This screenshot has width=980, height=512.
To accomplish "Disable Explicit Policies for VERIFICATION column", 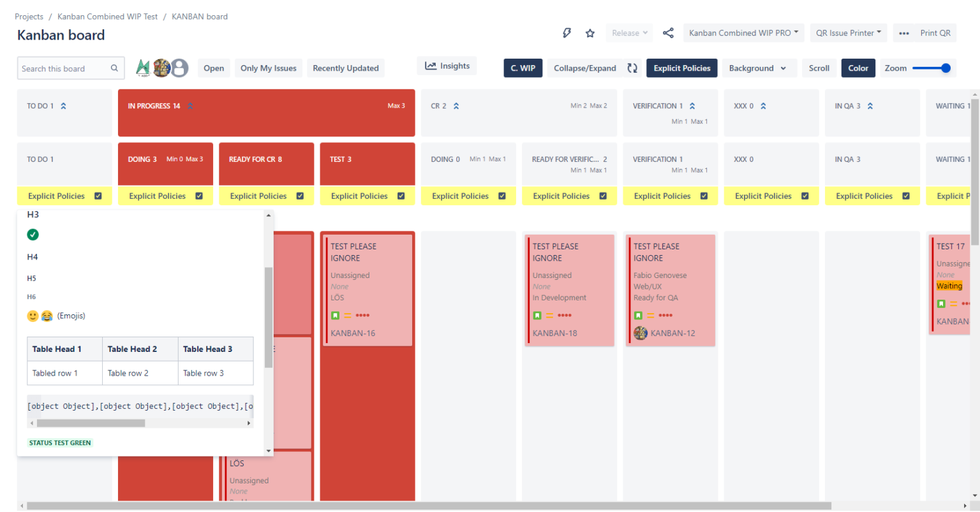I will click(x=704, y=196).
